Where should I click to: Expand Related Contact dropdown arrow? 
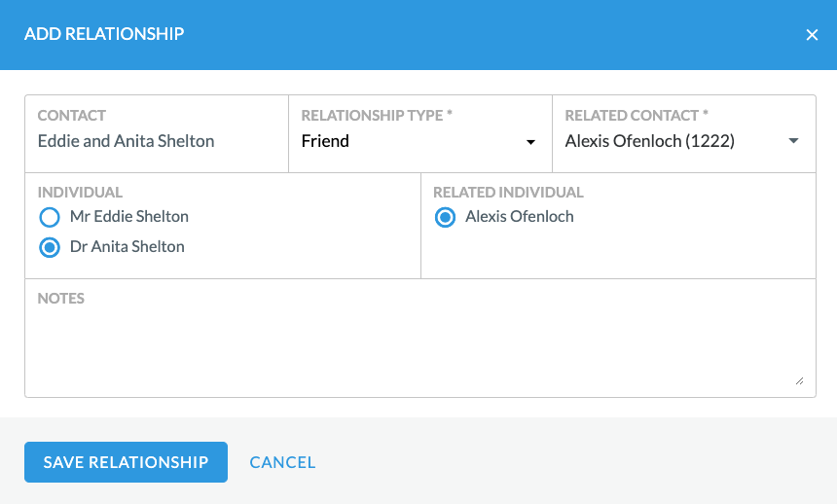click(793, 141)
